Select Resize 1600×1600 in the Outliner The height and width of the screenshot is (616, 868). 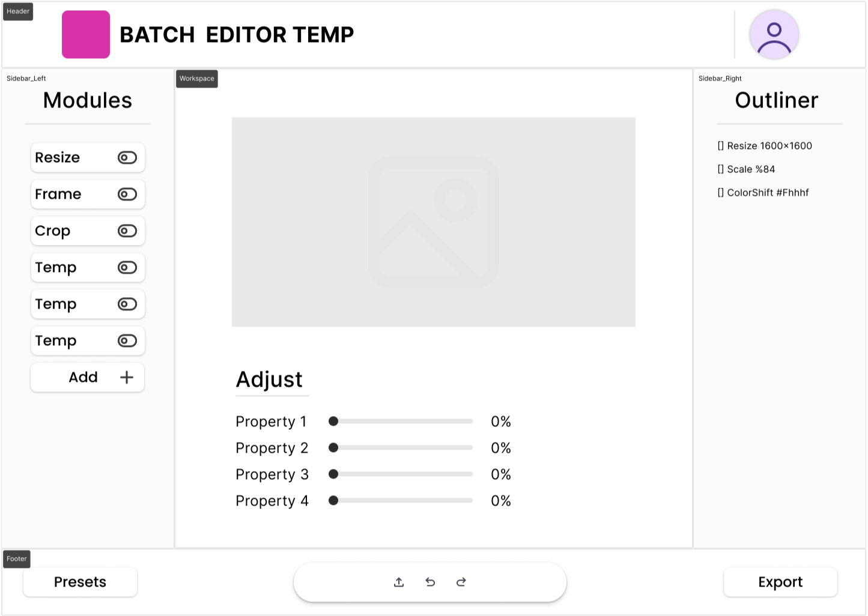pyautogui.click(x=765, y=146)
